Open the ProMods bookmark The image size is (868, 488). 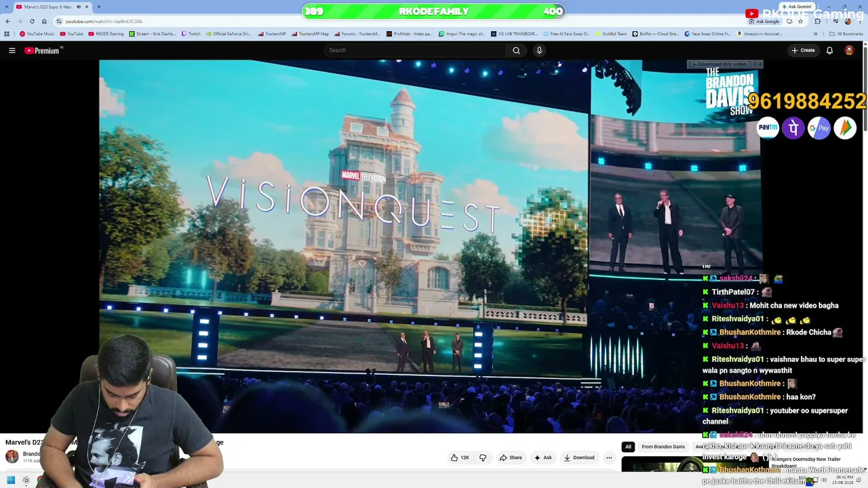(x=410, y=34)
